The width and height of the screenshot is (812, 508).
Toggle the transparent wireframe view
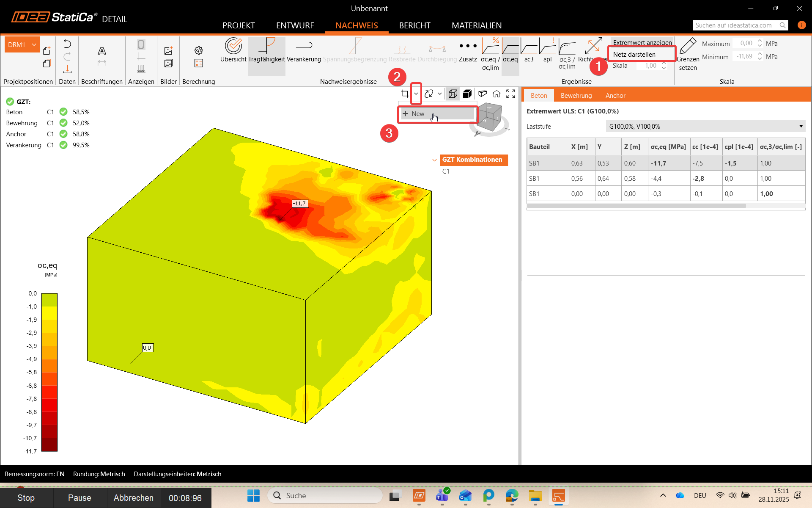453,94
